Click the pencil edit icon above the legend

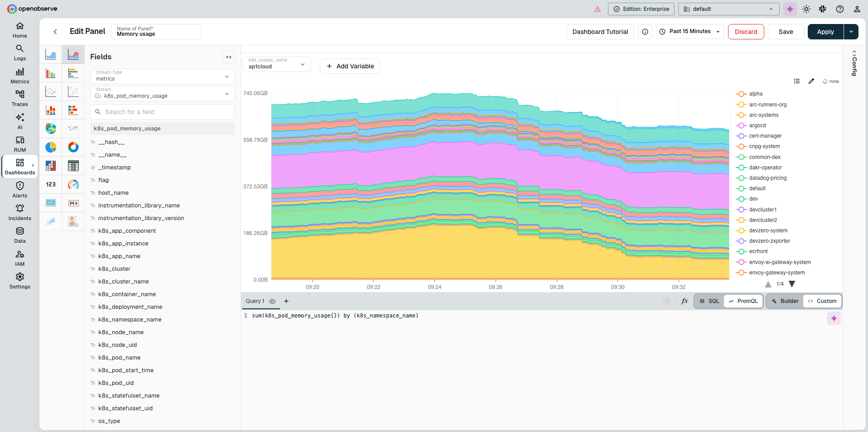(x=811, y=81)
